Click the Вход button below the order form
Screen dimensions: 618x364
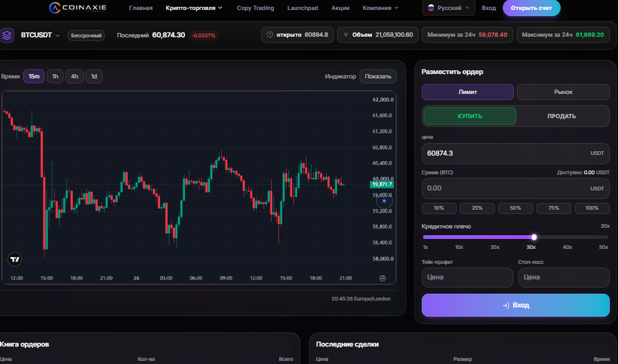point(516,306)
